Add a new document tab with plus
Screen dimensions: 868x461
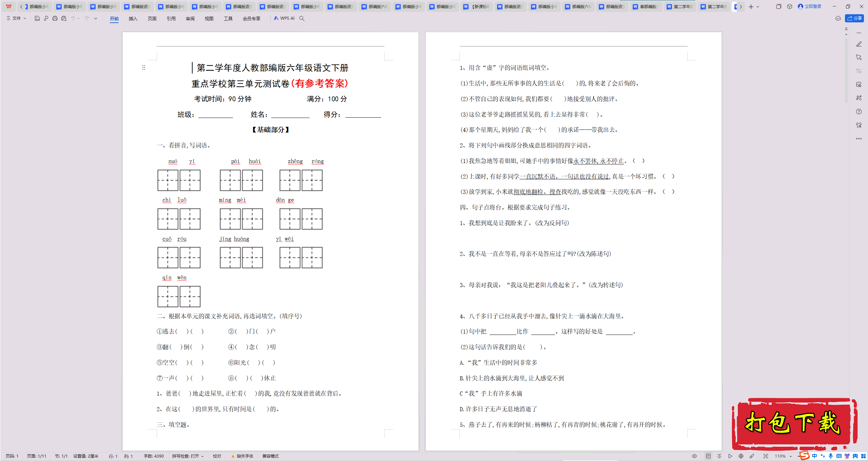[751, 7]
